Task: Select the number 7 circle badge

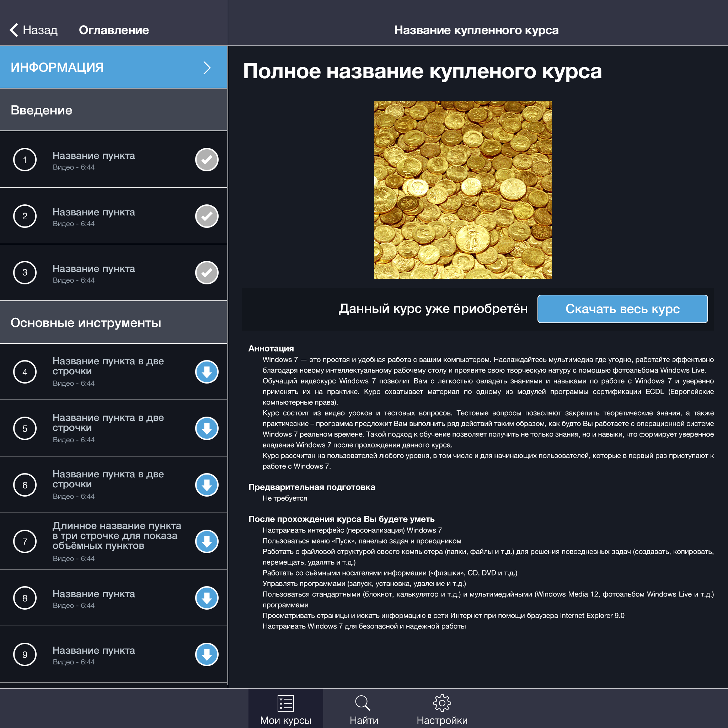Action: pyautogui.click(x=25, y=541)
